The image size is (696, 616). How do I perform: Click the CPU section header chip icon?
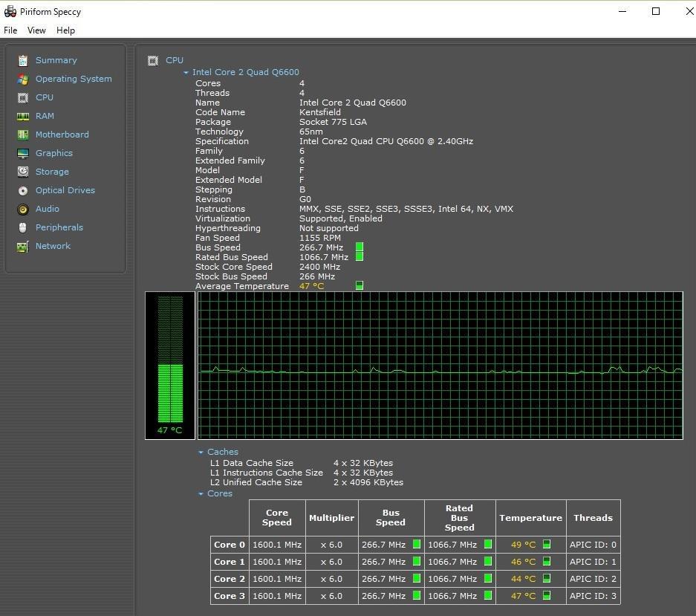(153, 60)
